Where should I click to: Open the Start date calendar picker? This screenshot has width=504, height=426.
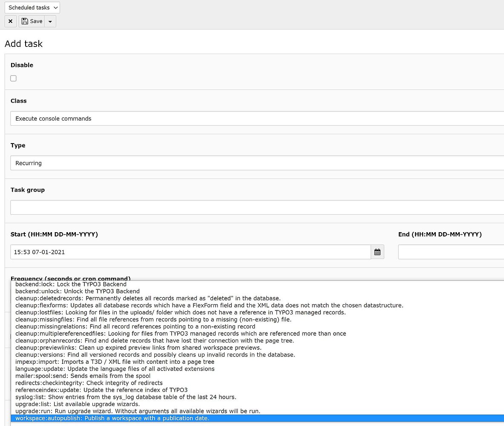(377, 252)
